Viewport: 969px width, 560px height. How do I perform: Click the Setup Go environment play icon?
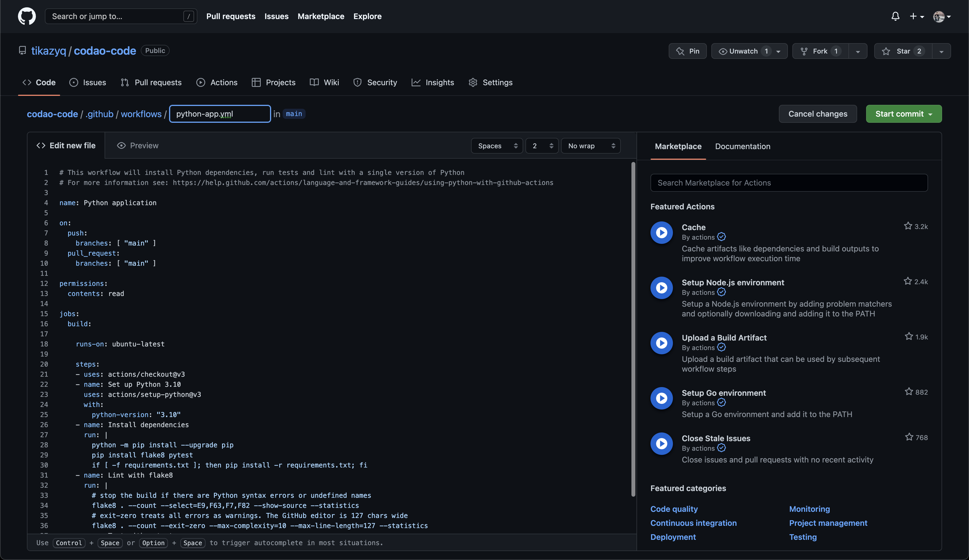pos(661,398)
